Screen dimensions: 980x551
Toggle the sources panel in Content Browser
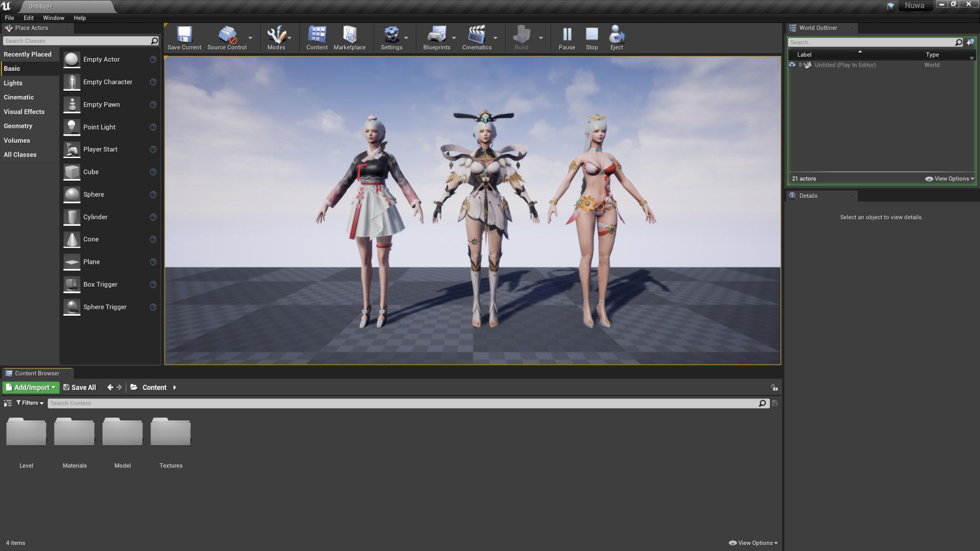click(8, 403)
